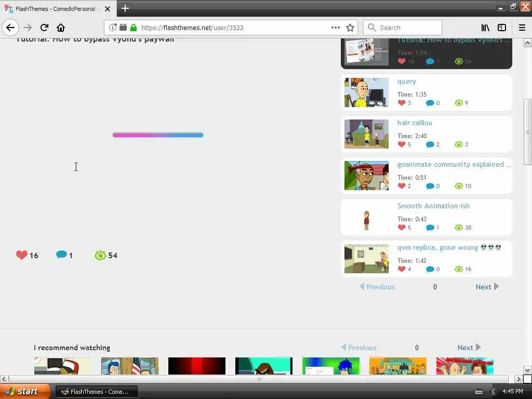Open 'goanimate community explained' title link
532x399 pixels.
[x=454, y=165]
